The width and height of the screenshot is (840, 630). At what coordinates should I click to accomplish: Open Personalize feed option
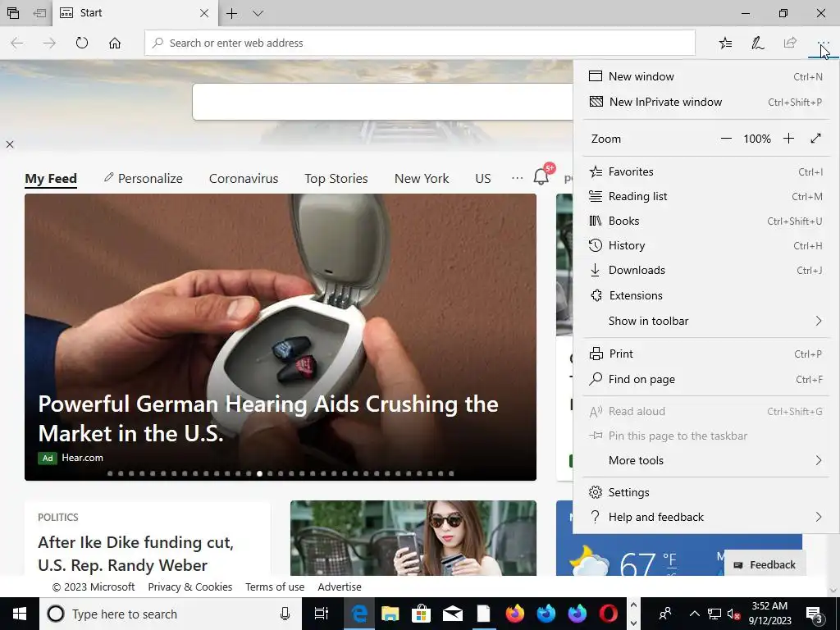(143, 178)
